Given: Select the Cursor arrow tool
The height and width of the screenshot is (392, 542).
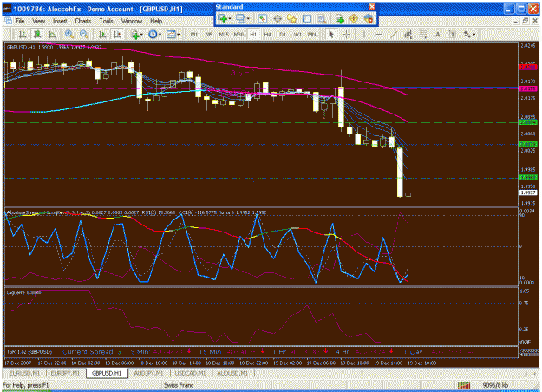Looking at the screenshot, I should click(331, 34).
